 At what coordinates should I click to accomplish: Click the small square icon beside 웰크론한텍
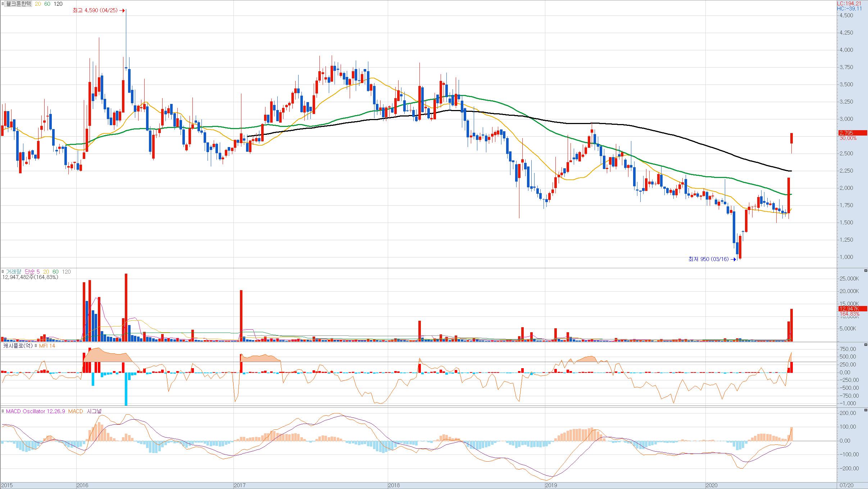point(3,4)
